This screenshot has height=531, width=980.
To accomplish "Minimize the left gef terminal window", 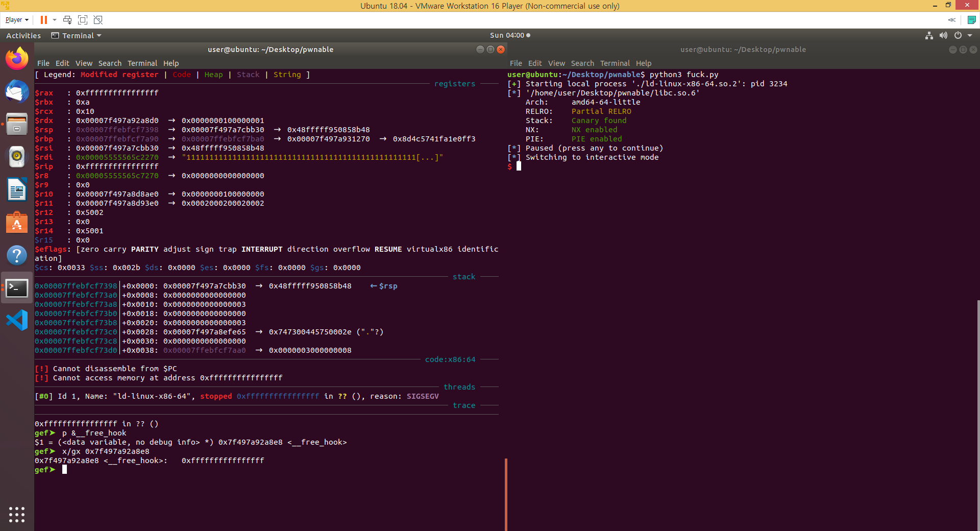I will click(x=480, y=50).
